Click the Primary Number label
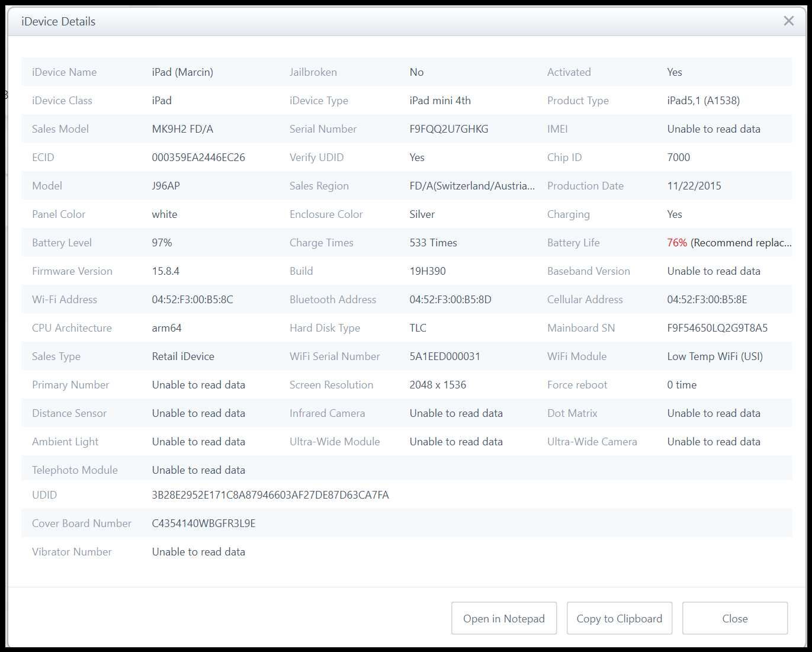This screenshot has width=812, height=652. [x=70, y=385]
